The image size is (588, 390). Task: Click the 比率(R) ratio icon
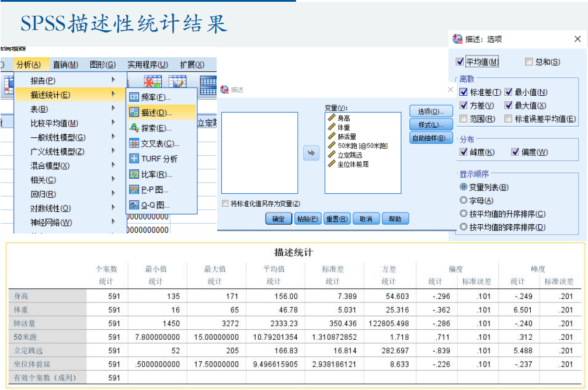click(134, 175)
